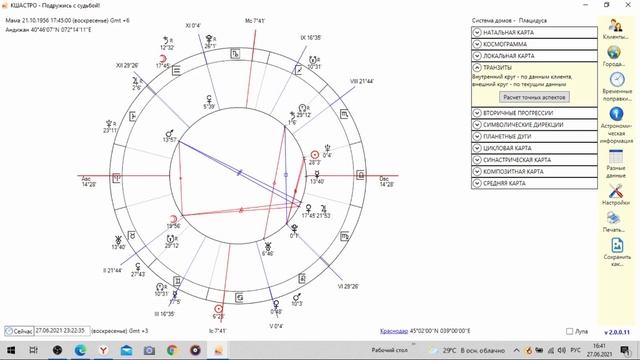Click the VI 29°26' house cusp label
Viewport: 640px width, 360px height.
(x=348, y=287)
